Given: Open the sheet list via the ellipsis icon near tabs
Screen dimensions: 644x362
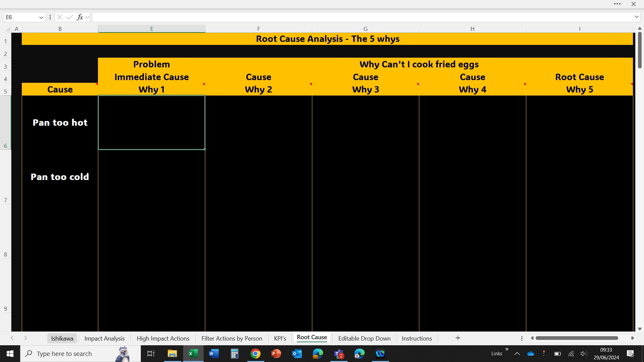Looking at the screenshot, I should pyautogui.click(x=522, y=339).
